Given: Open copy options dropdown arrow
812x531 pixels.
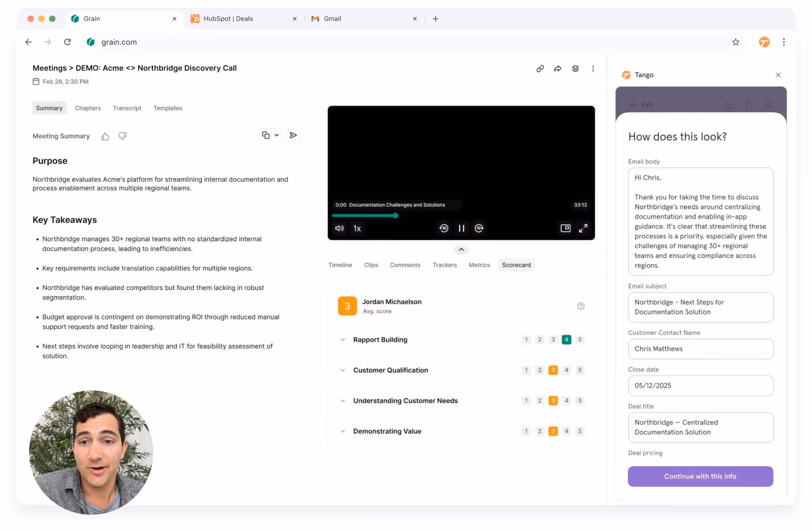Looking at the screenshot, I should tap(276, 135).
